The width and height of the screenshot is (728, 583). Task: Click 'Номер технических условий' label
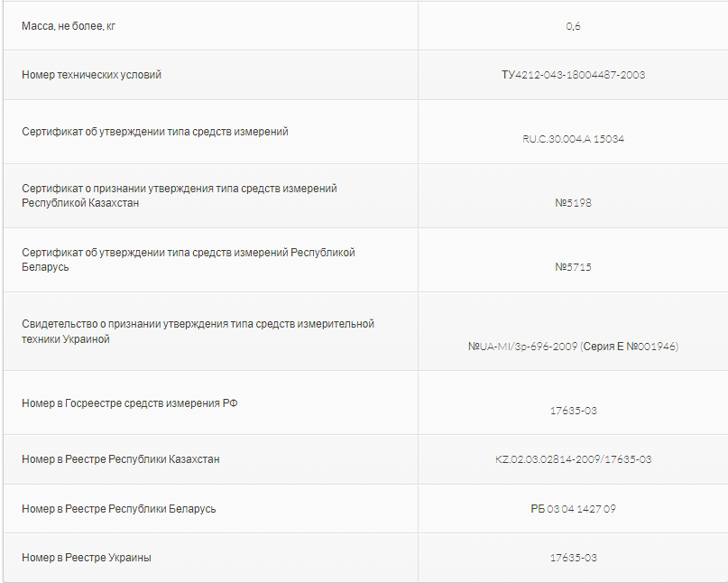[x=92, y=75]
